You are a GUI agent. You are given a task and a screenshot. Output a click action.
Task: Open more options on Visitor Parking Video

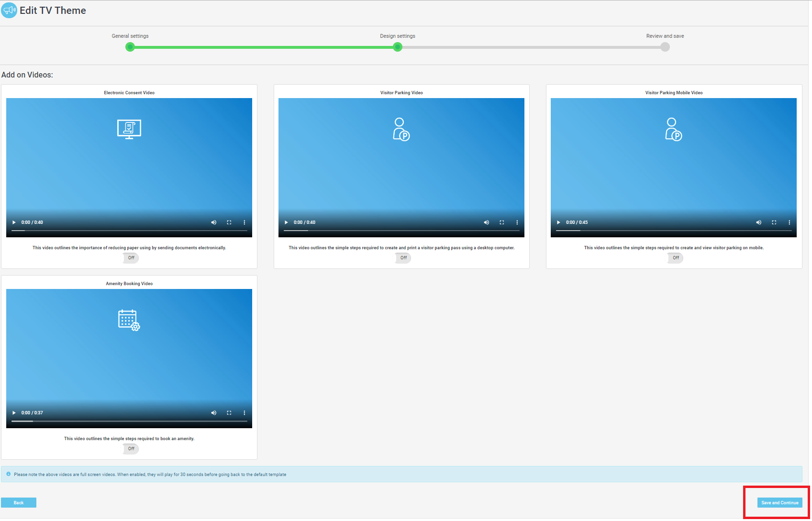pos(517,222)
